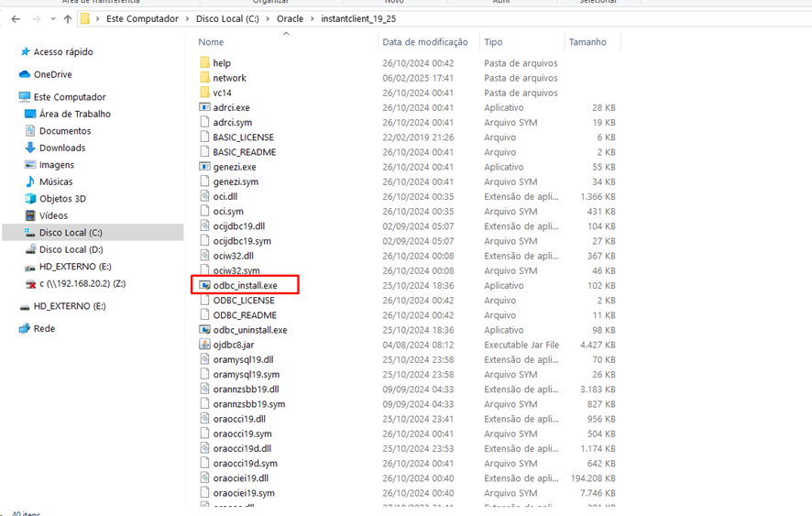This screenshot has width=812, height=516.
Task: Select disconnected network drive (Z:) icon
Action: pos(30,284)
